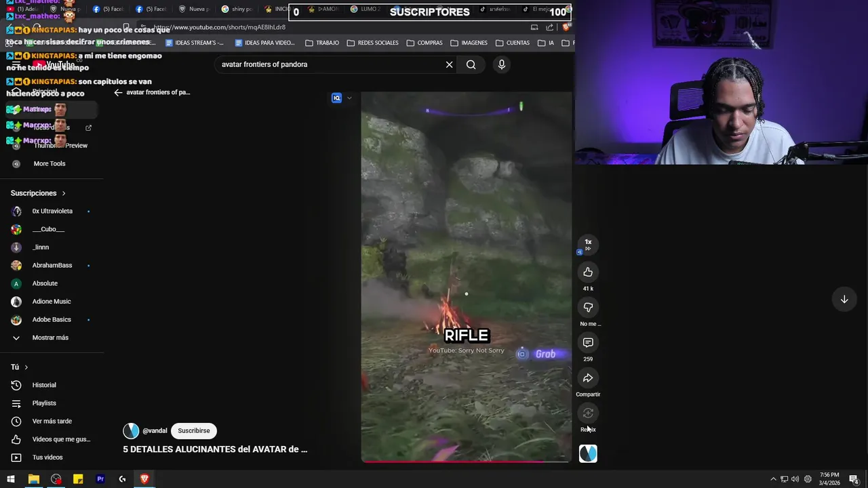Open the Remix option
The image size is (868, 488).
588,413
